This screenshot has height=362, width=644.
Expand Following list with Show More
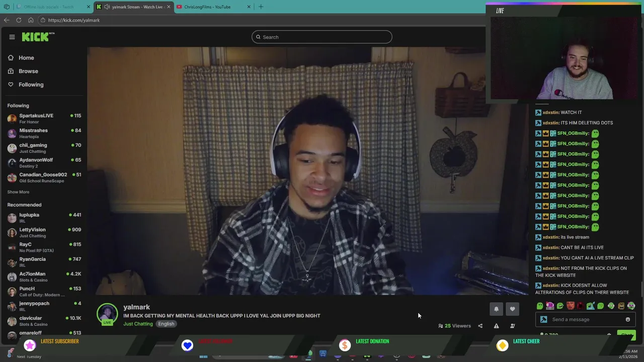[x=18, y=192]
